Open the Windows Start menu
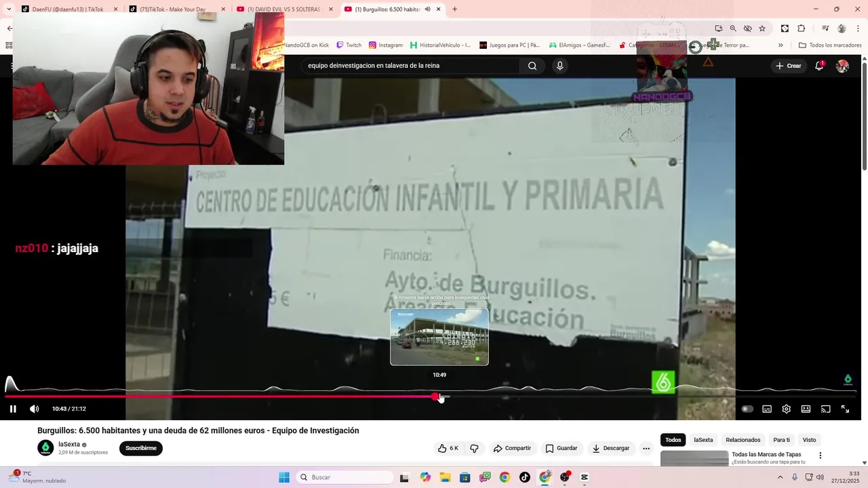 pyautogui.click(x=284, y=477)
